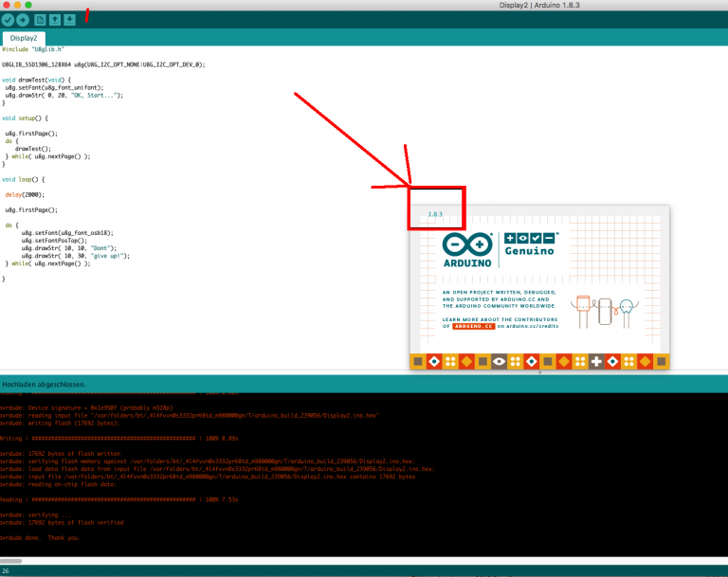Image resolution: width=728 pixels, height=577 pixels.
Task: Switch to the Display2 sketch tab
Action: pyautogui.click(x=24, y=38)
